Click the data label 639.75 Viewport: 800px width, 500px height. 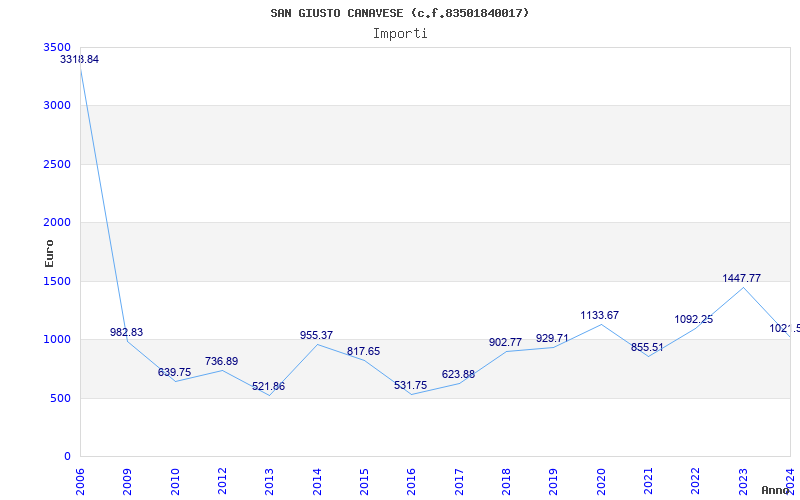[174, 372]
